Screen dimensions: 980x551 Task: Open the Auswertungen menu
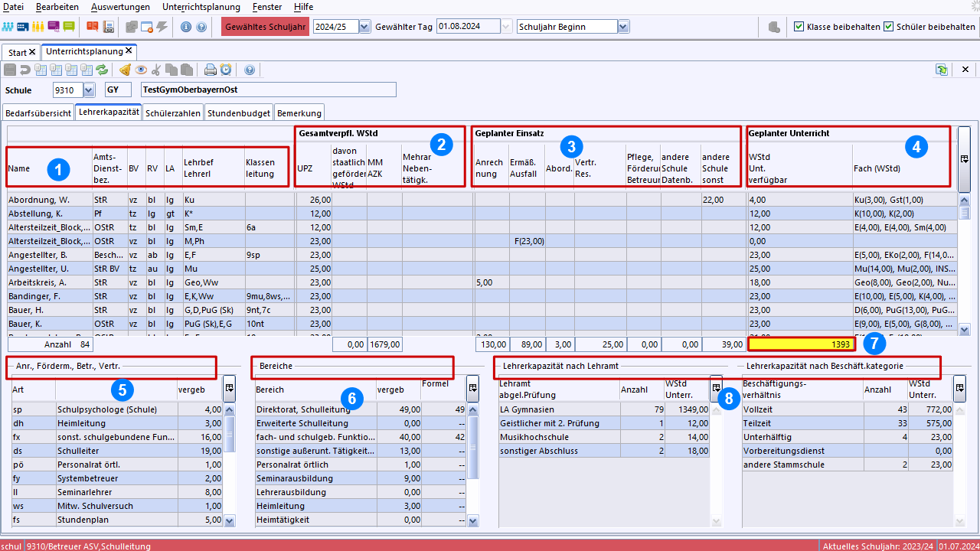click(x=120, y=6)
